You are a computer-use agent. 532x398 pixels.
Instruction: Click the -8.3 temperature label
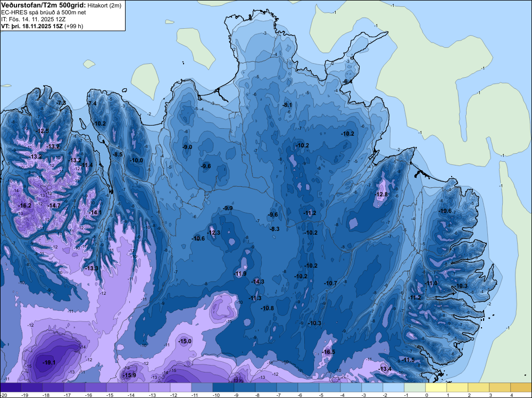point(275,229)
